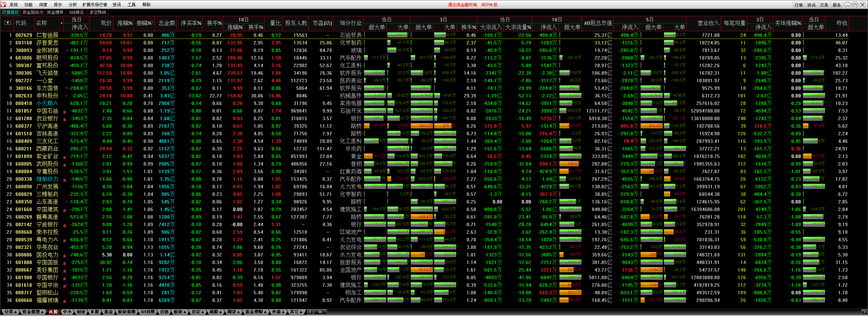Sort by the 股东人数 column header
Screen dimensions: 868x316
pos(296,23)
